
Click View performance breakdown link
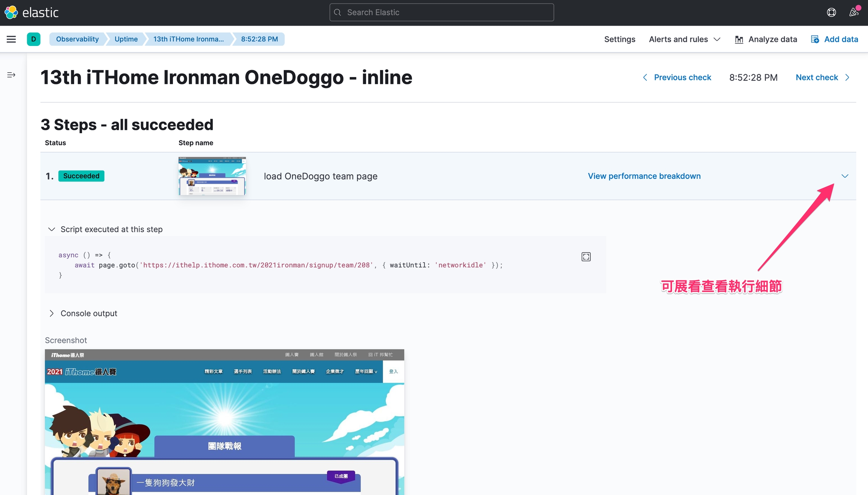644,176
